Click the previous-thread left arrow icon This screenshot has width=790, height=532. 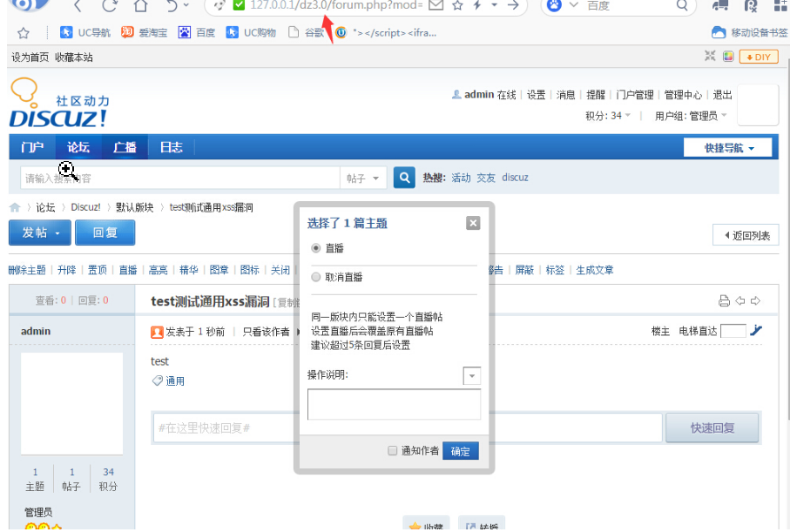pos(740,300)
